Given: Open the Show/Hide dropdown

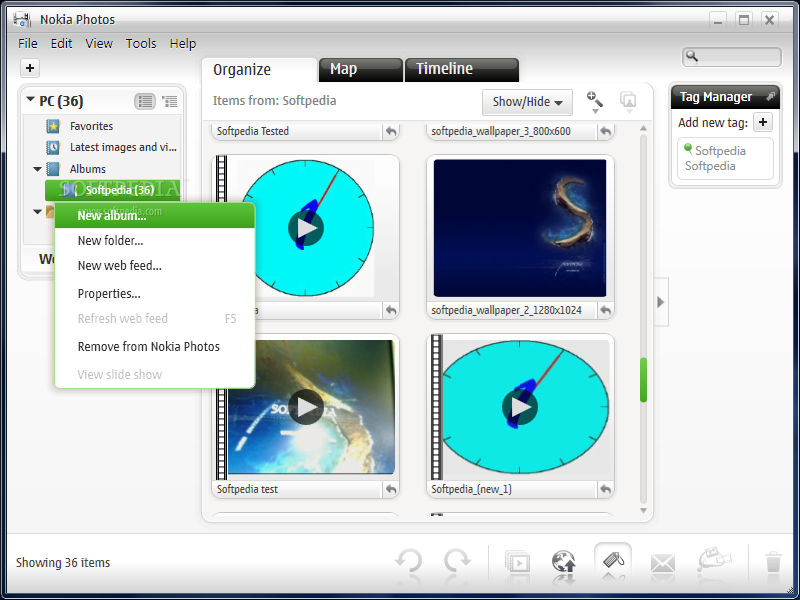Looking at the screenshot, I should pyautogui.click(x=527, y=102).
